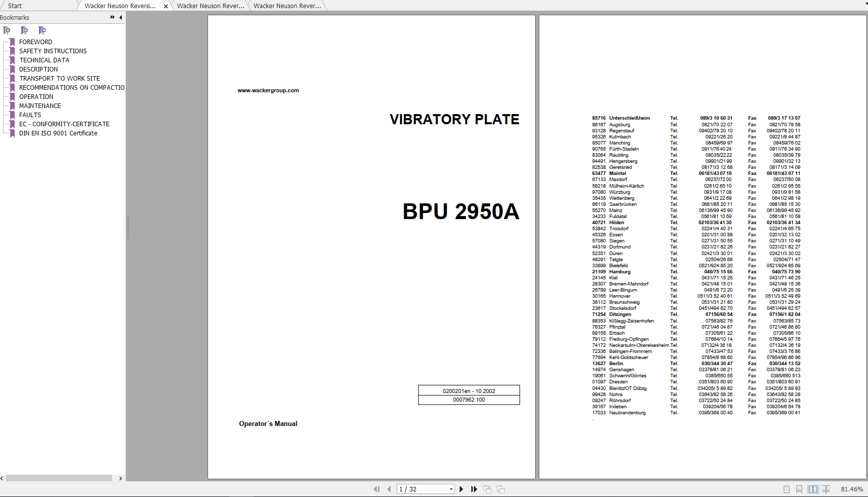
Task: Click bookmark icon beside MAINTENANCE
Action: pos(12,106)
